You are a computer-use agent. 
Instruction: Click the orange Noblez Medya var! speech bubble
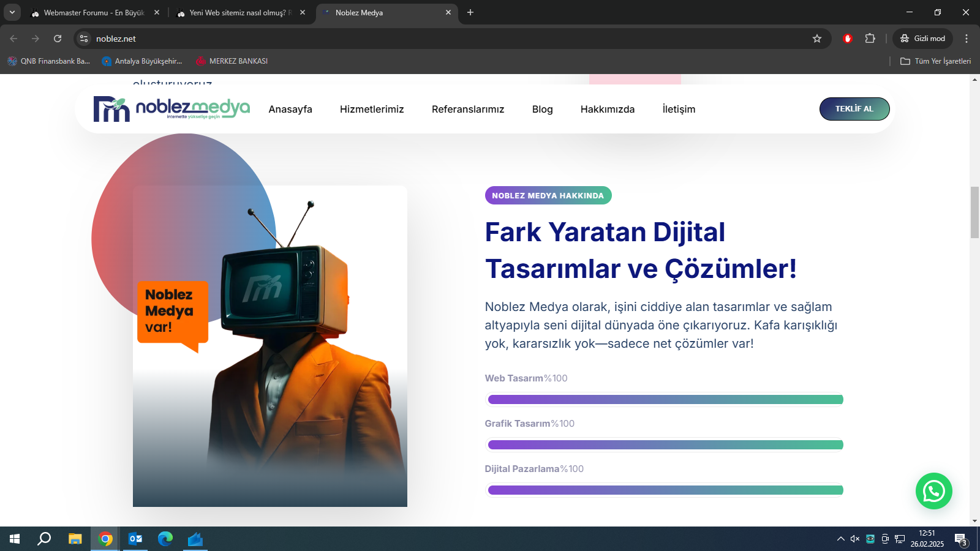click(x=173, y=316)
